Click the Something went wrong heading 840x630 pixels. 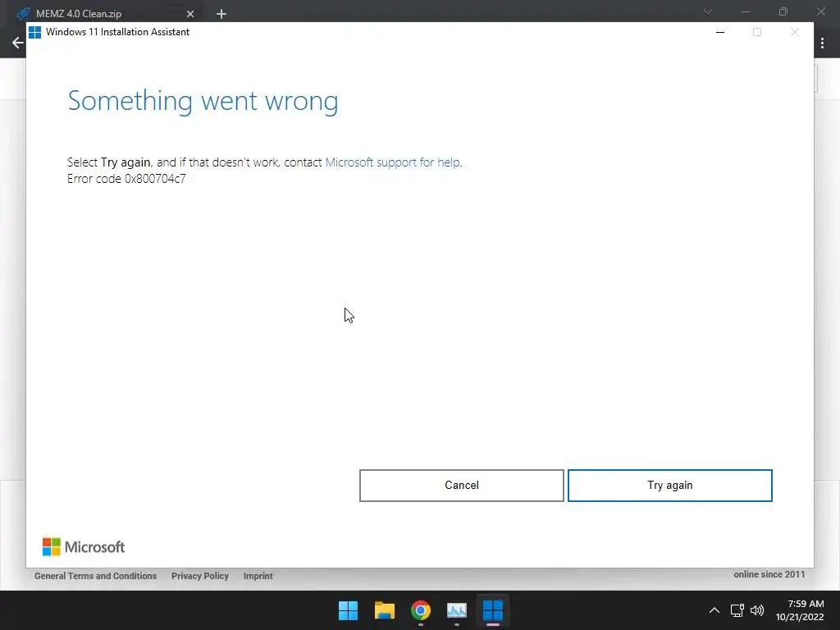point(203,101)
